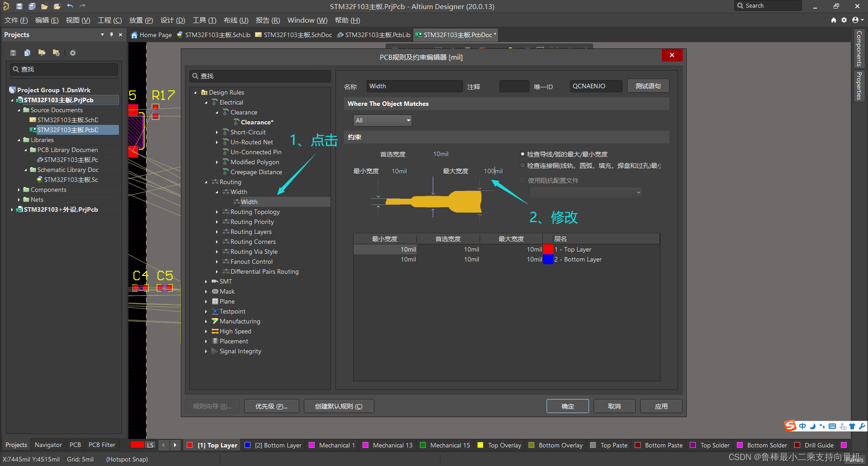Toggle the Mechanical 1 layer swatch
The image size is (868, 466).
tap(311, 445)
